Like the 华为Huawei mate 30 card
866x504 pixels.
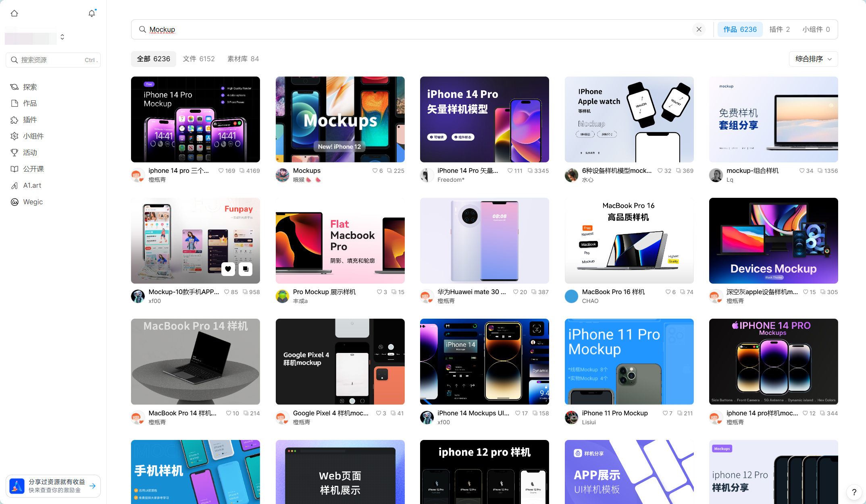[x=516, y=292]
